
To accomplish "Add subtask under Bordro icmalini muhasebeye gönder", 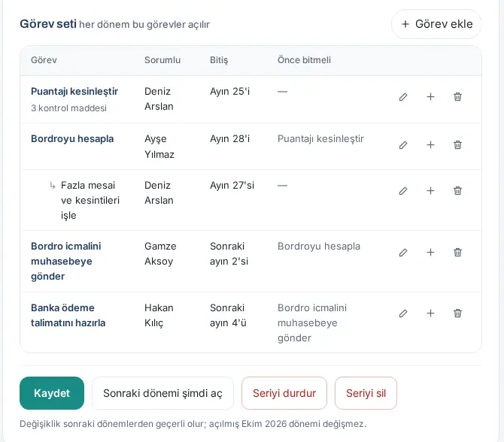I will pos(430,253).
